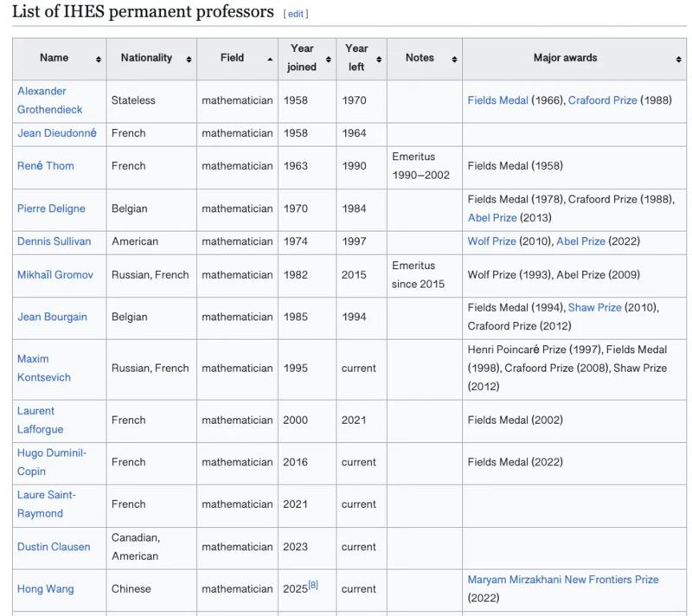Open Fields Medal link in Grothendieck's row
The height and width of the screenshot is (616, 692).
498,100
